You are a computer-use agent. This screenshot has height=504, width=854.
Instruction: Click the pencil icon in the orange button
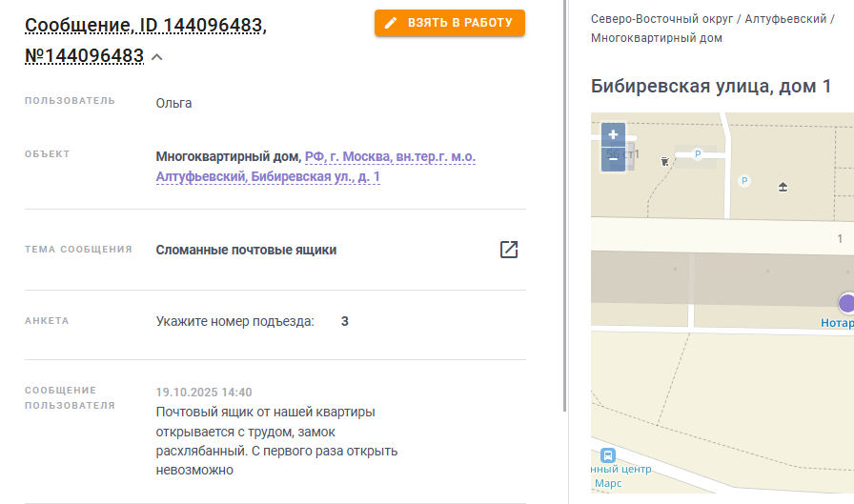[x=391, y=23]
